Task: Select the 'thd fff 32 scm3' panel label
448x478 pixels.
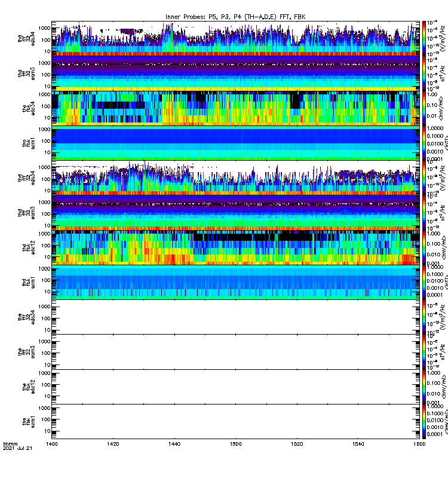Action: (26, 213)
